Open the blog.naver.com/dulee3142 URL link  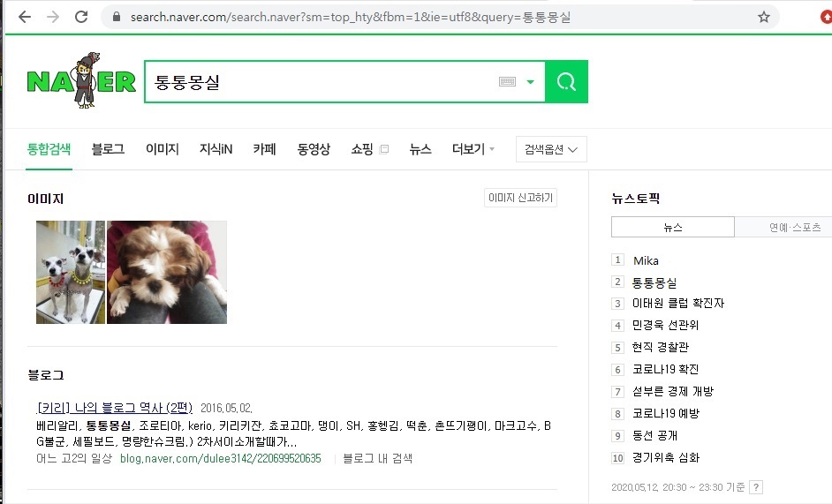coord(220,458)
